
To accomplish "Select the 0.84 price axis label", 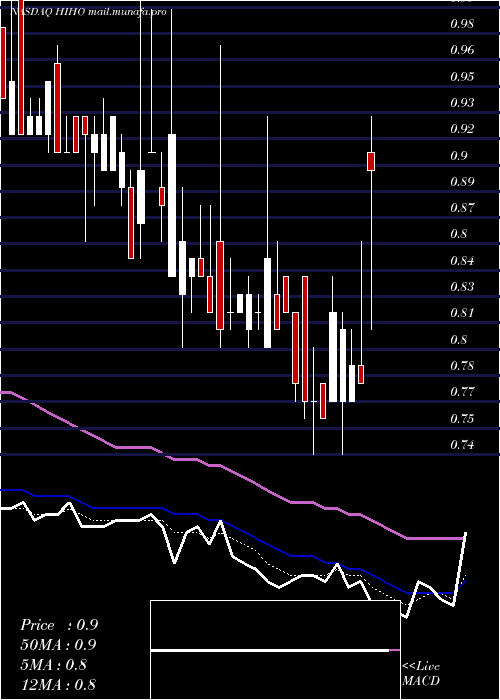I will (462, 260).
